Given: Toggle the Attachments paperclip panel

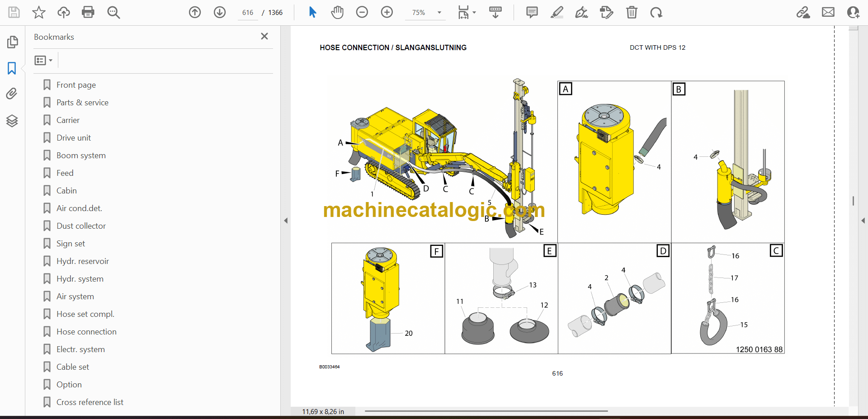Looking at the screenshot, I should click(x=12, y=94).
